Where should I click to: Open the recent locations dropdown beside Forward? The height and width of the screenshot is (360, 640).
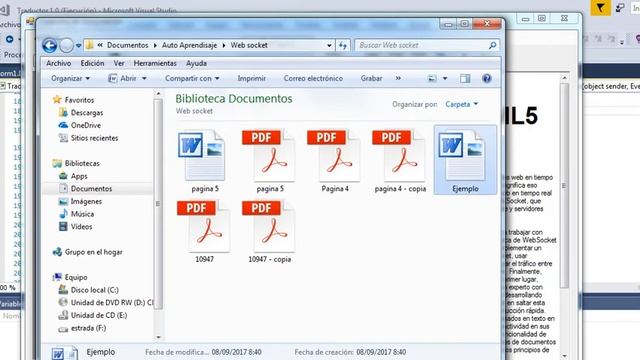click(78, 46)
